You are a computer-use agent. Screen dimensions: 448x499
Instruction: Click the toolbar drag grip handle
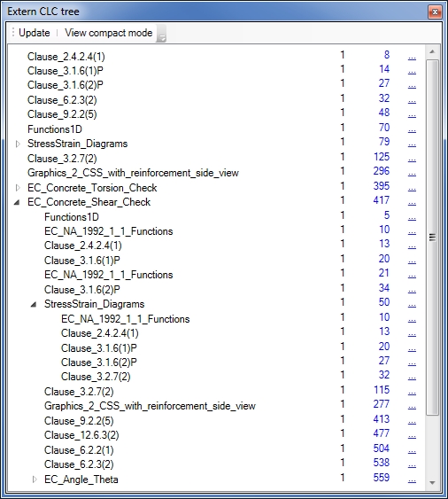point(13,33)
